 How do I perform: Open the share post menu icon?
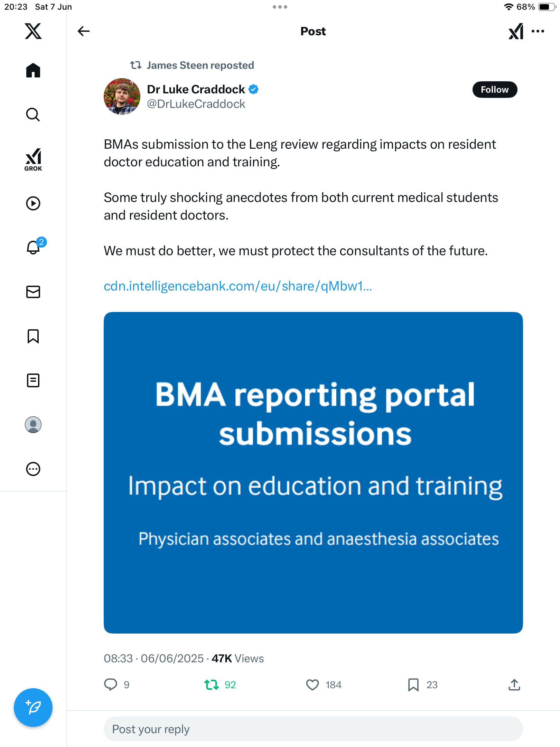tap(514, 684)
